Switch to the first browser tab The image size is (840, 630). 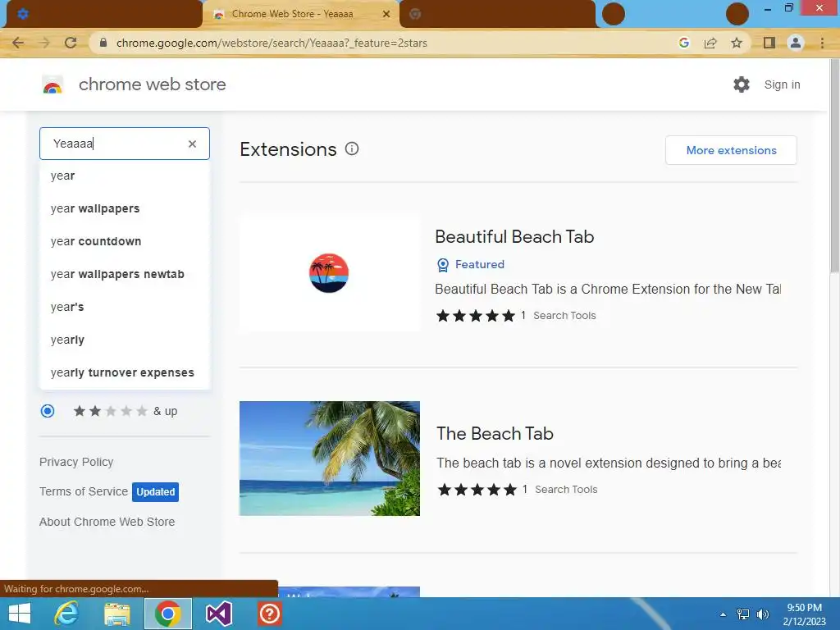(104, 14)
